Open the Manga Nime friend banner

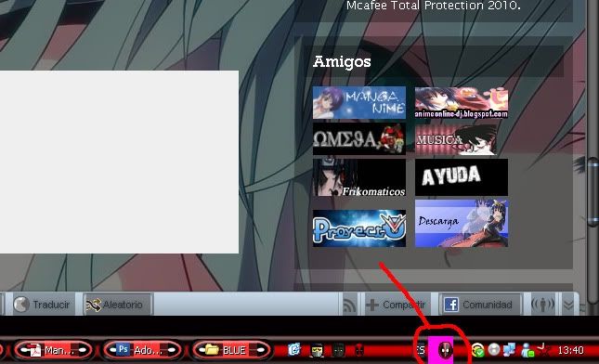(359, 102)
